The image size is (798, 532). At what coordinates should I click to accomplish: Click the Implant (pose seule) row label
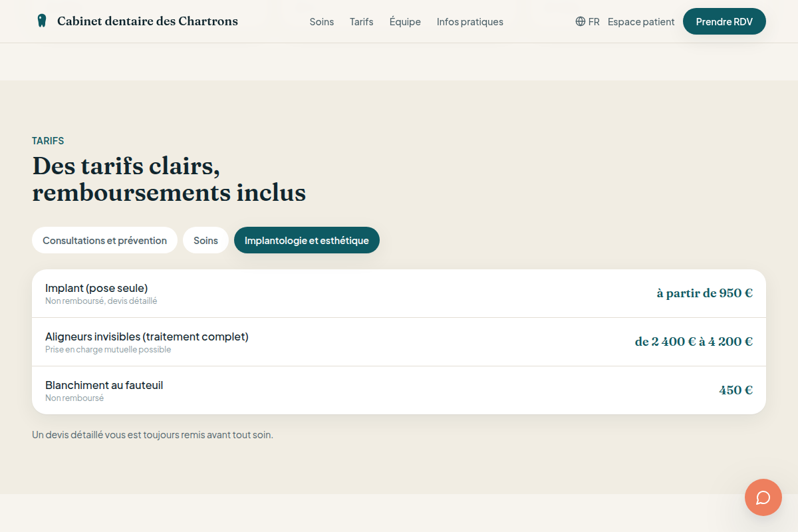point(96,288)
